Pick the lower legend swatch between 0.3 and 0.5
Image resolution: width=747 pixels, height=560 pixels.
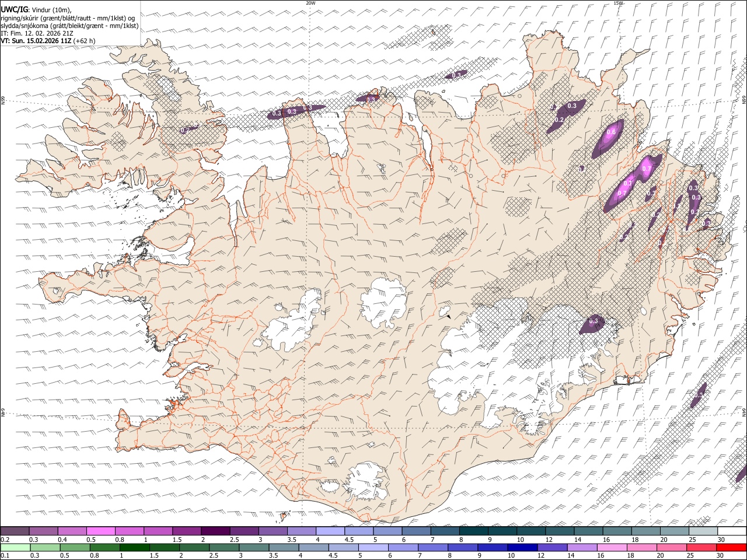click(x=45, y=548)
